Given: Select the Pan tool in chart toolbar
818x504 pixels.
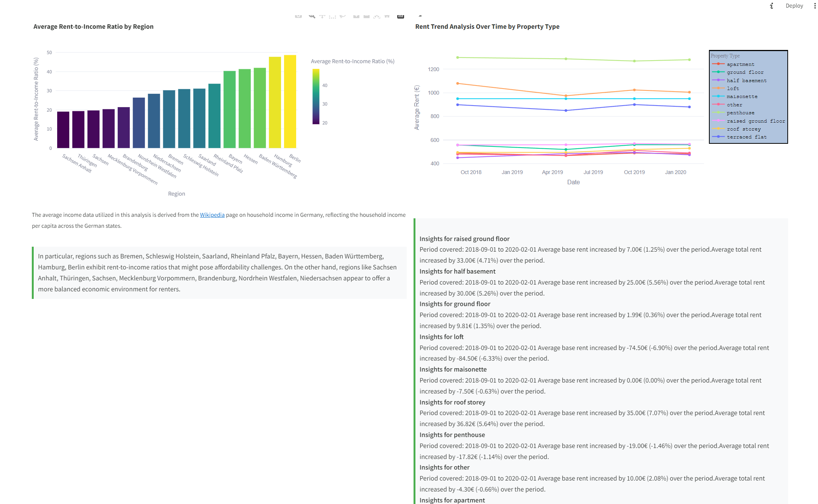Looking at the screenshot, I should click(322, 16).
